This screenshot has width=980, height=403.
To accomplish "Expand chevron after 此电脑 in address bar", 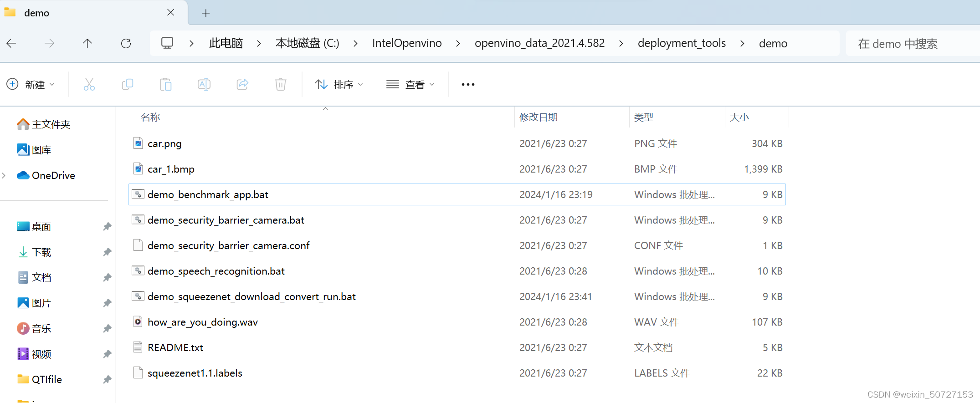I will pyautogui.click(x=259, y=43).
